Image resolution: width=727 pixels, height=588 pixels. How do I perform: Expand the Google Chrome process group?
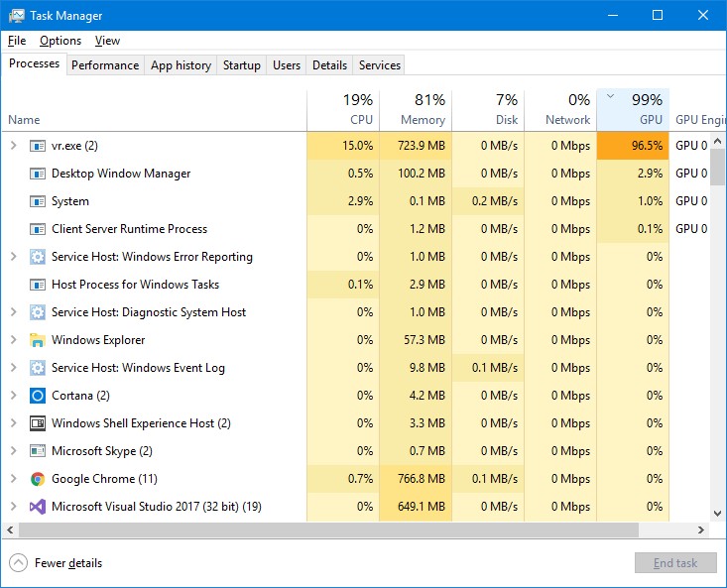coord(14,478)
